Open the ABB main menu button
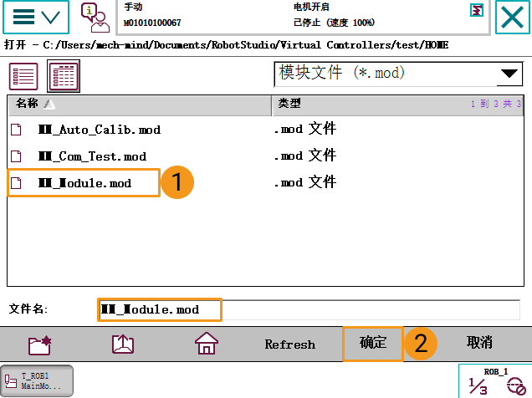 coord(36,17)
